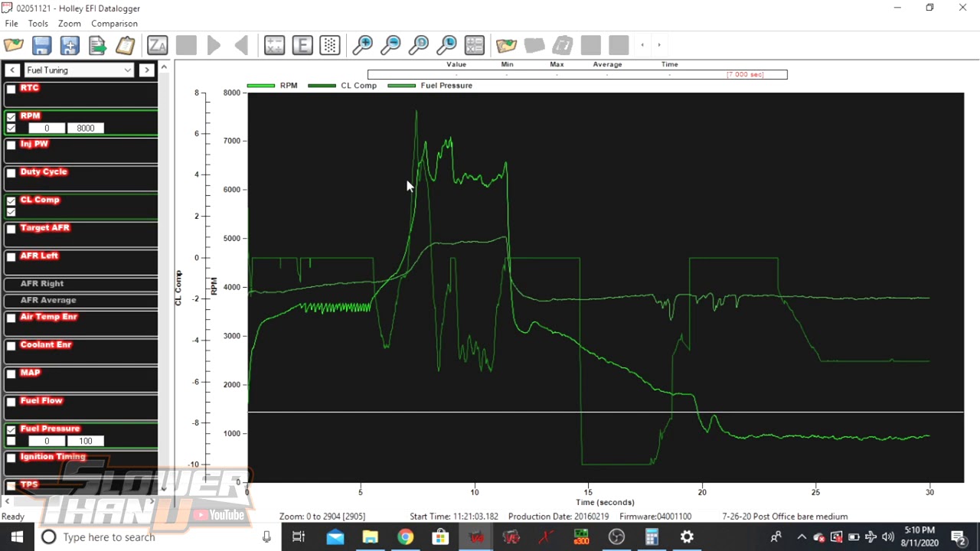The image size is (980, 551).
Task: Open Windows Settings gear on taskbar
Action: pyautogui.click(x=687, y=537)
